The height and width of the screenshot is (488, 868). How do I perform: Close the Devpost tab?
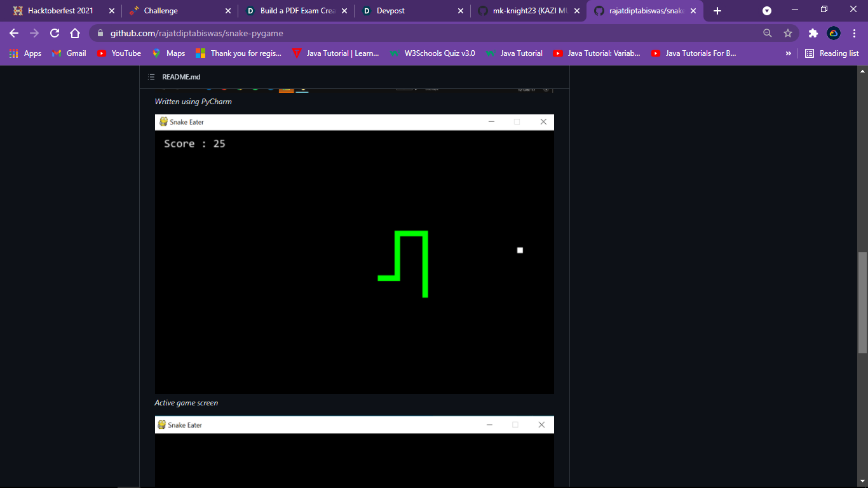[x=461, y=11]
